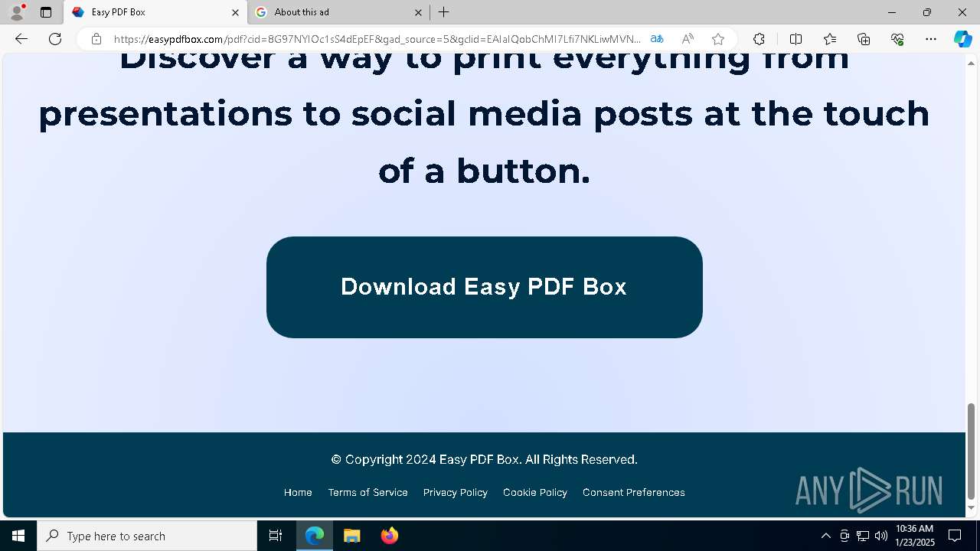
Task: Open the Extensions puzzle icon
Action: click(x=759, y=39)
